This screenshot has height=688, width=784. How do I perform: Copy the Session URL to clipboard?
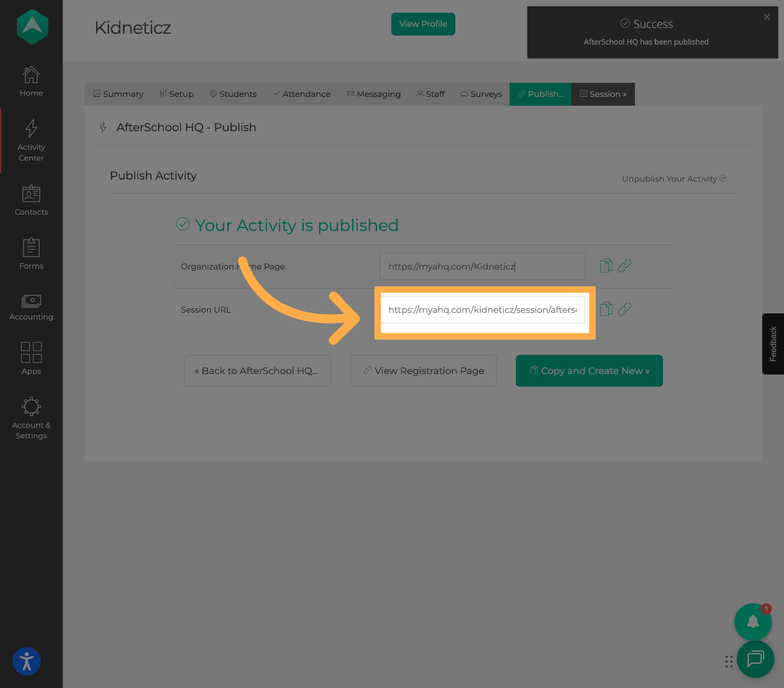point(606,309)
